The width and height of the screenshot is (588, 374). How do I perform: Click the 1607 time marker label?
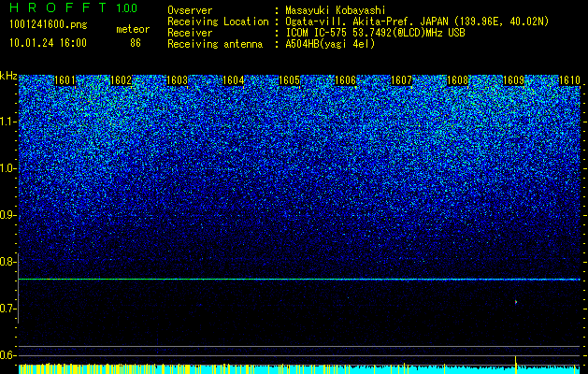coord(402,80)
